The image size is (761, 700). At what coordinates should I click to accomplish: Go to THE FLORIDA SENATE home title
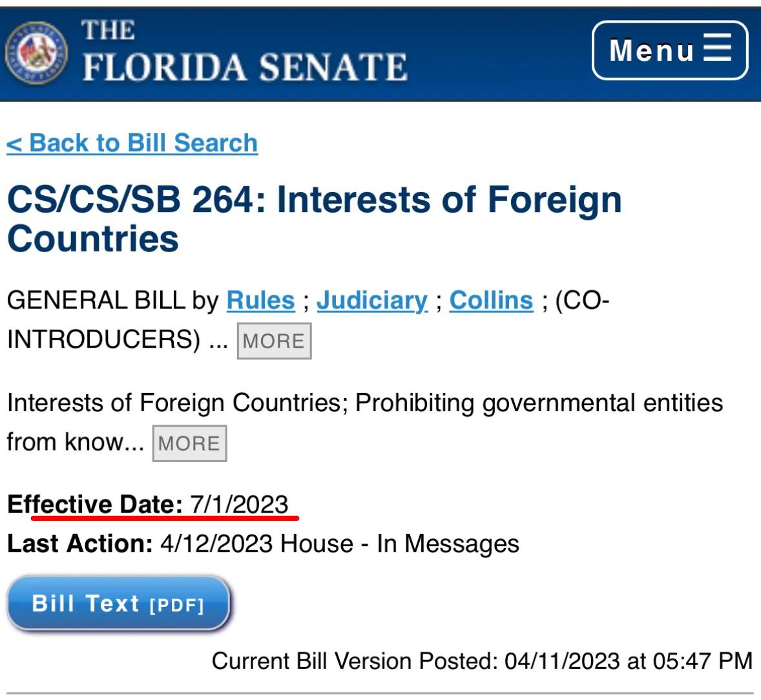click(245, 52)
